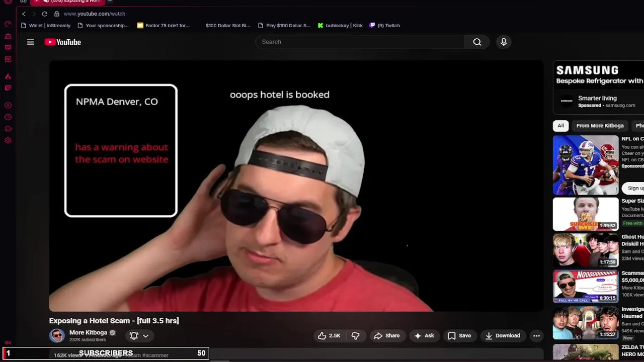The height and width of the screenshot is (362, 644).
Task: Save the video to a playlist
Action: coord(459,336)
